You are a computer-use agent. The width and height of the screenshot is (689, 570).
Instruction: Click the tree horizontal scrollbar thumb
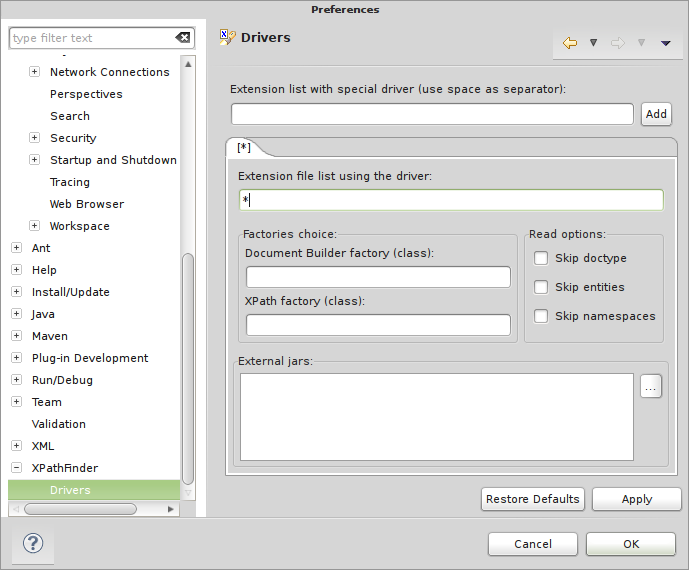coord(80,509)
